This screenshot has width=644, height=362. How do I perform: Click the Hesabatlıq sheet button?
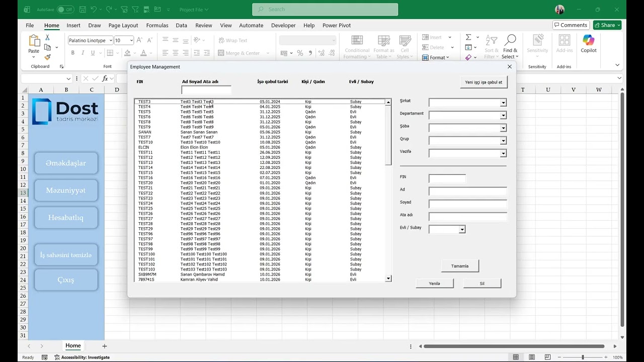(66, 218)
